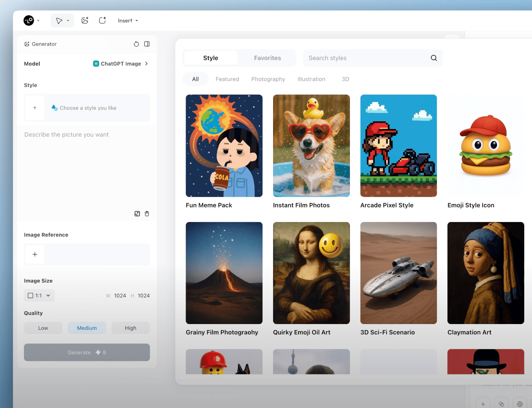Select the 3D category filter

tap(345, 79)
